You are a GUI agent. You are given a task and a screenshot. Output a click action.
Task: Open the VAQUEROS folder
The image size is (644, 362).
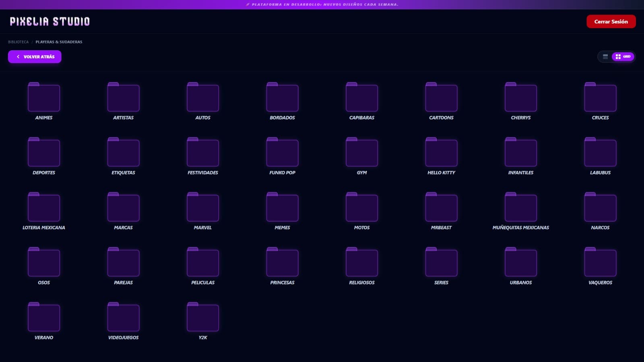(x=600, y=262)
